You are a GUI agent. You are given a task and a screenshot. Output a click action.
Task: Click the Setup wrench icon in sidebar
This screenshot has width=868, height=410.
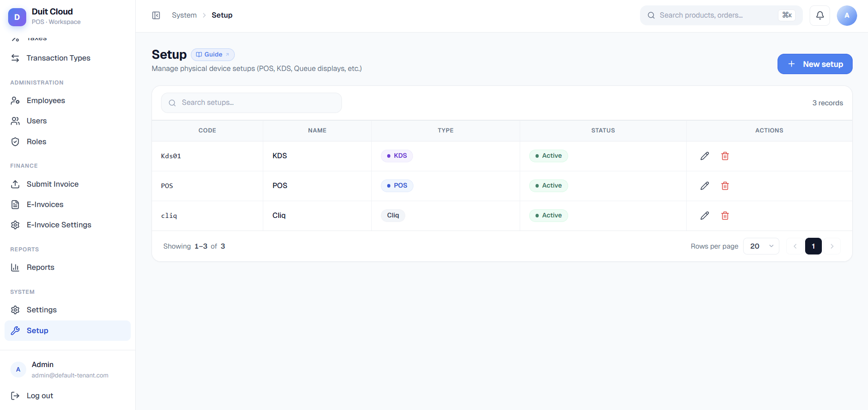point(15,330)
